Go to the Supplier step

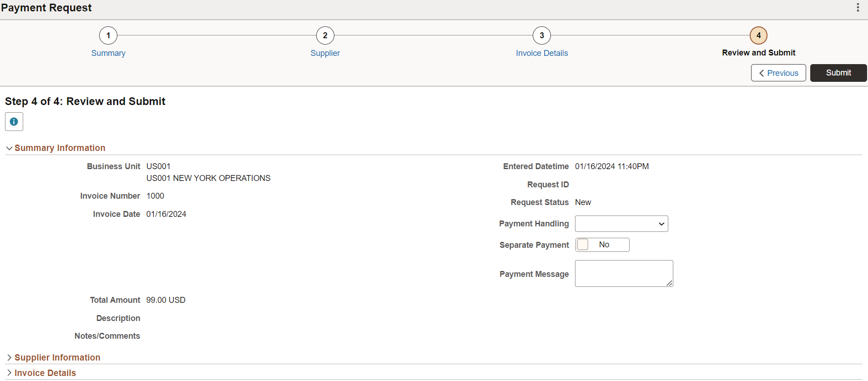pyautogui.click(x=325, y=53)
